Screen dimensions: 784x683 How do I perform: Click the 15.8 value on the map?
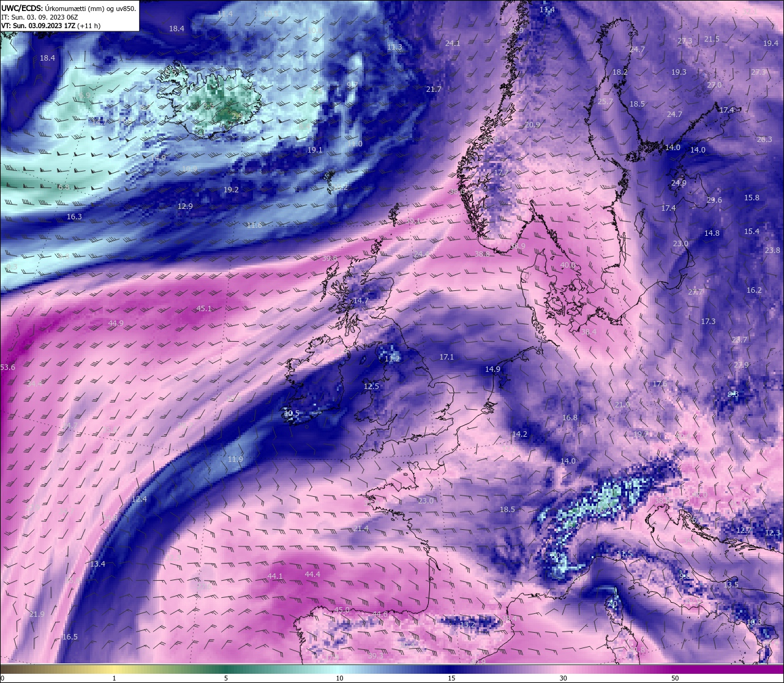752,198
